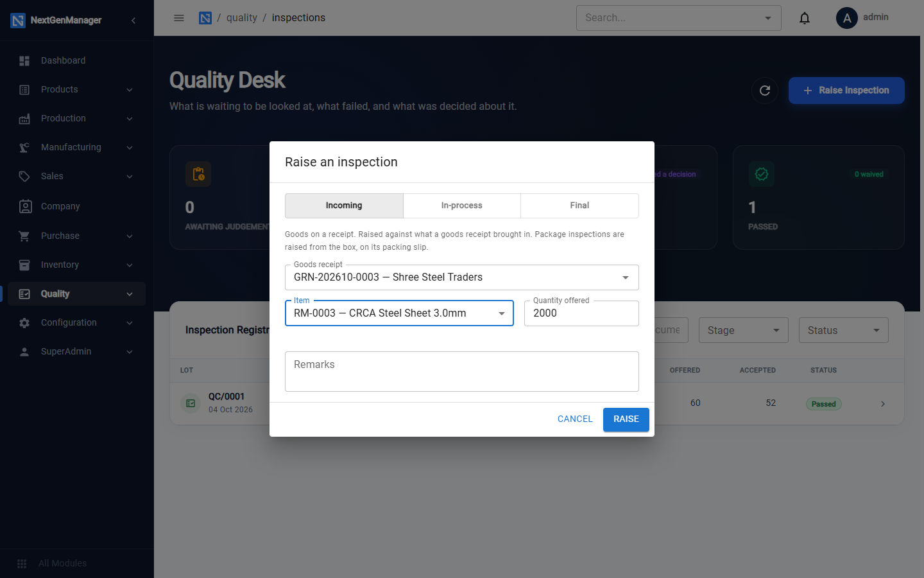Click the SuperAdmin person icon
The height and width of the screenshot is (578, 924).
click(x=24, y=352)
